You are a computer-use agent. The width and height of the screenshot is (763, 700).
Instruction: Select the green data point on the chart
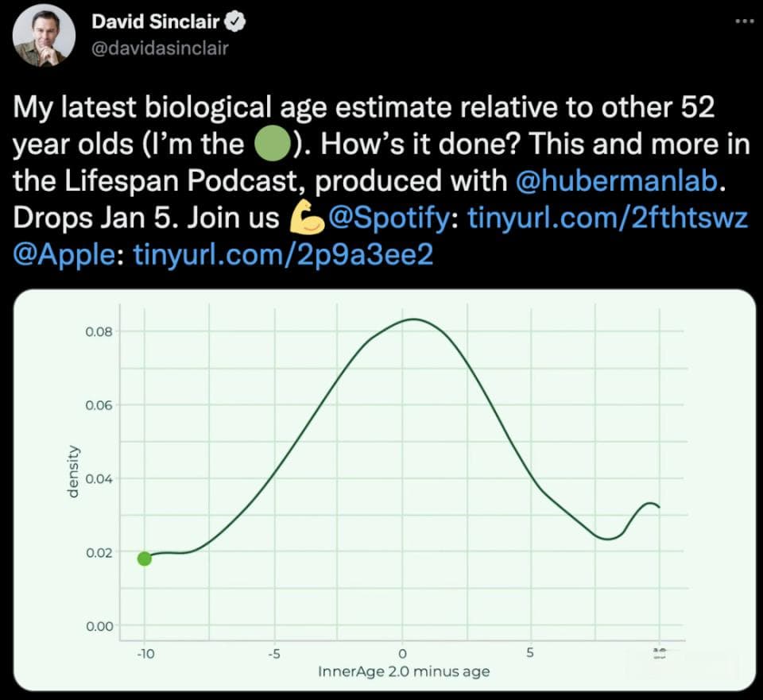tap(144, 559)
